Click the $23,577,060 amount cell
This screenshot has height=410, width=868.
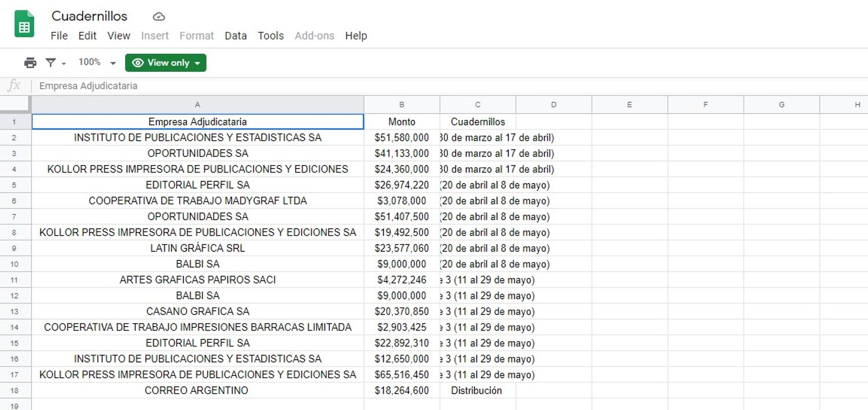coord(402,248)
